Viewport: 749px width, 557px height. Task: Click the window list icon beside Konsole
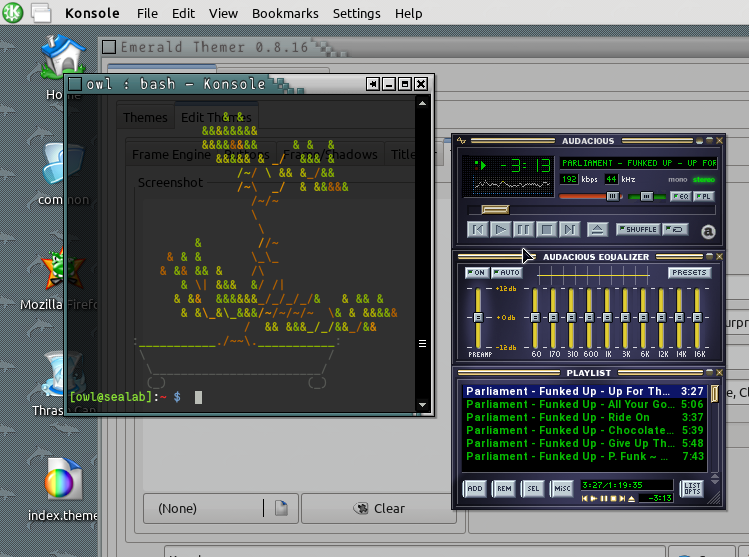click(x=42, y=13)
